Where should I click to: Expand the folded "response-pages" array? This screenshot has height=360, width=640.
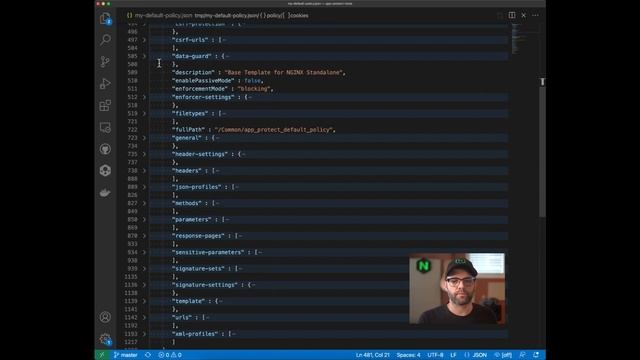coord(144,236)
